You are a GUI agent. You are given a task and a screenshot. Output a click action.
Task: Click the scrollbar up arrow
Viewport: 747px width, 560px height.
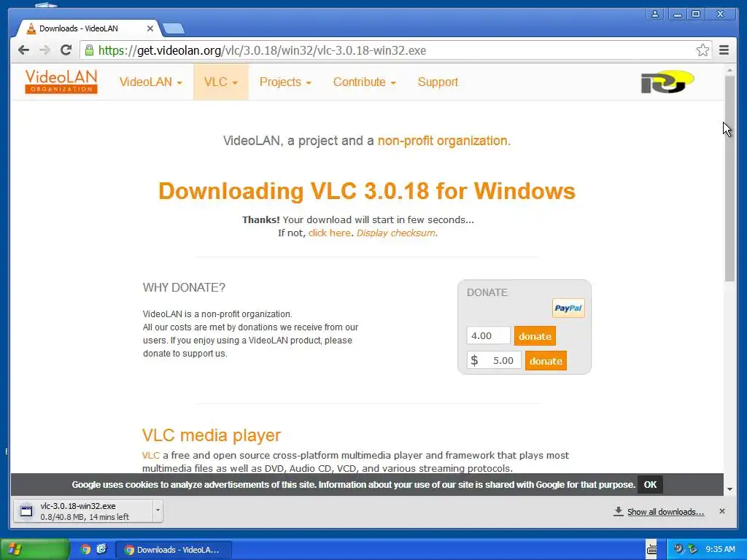point(729,70)
